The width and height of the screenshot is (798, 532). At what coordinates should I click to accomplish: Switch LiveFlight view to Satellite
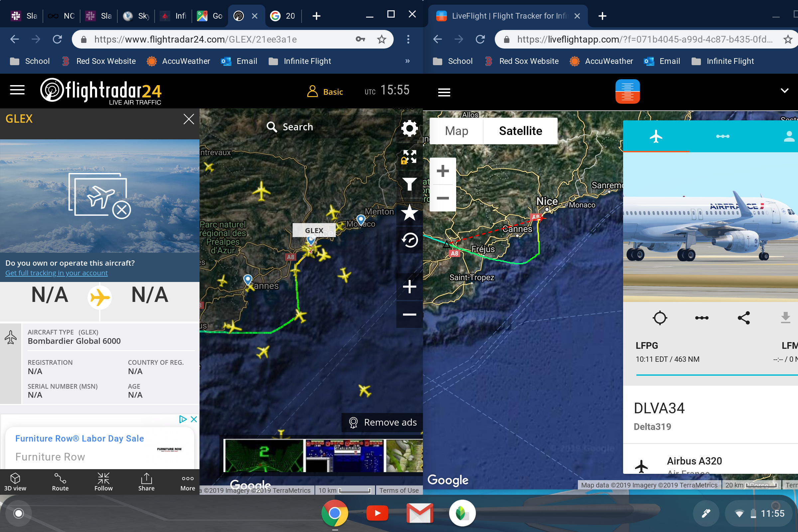pyautogui.click(x=520, y=131)
